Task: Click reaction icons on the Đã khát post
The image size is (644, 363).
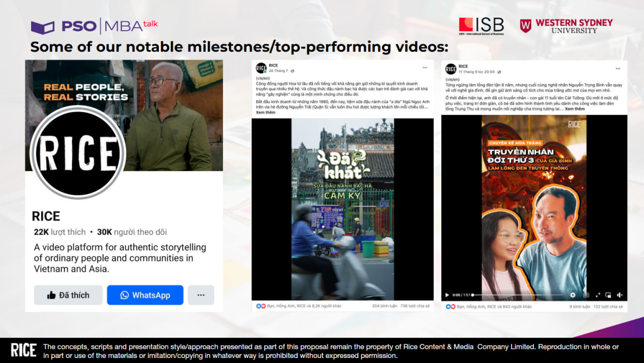Action: click(x=261, y=306)
